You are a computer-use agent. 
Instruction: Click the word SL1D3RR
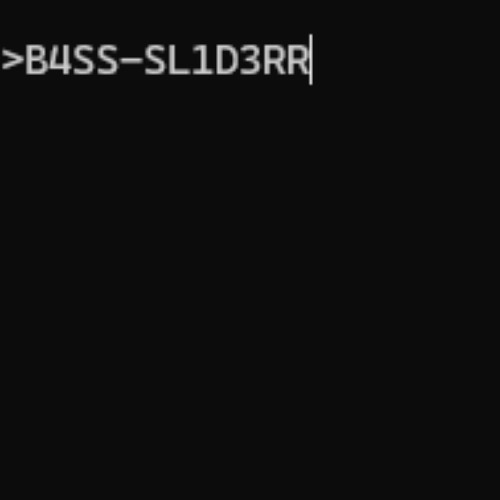click(227, 60)
